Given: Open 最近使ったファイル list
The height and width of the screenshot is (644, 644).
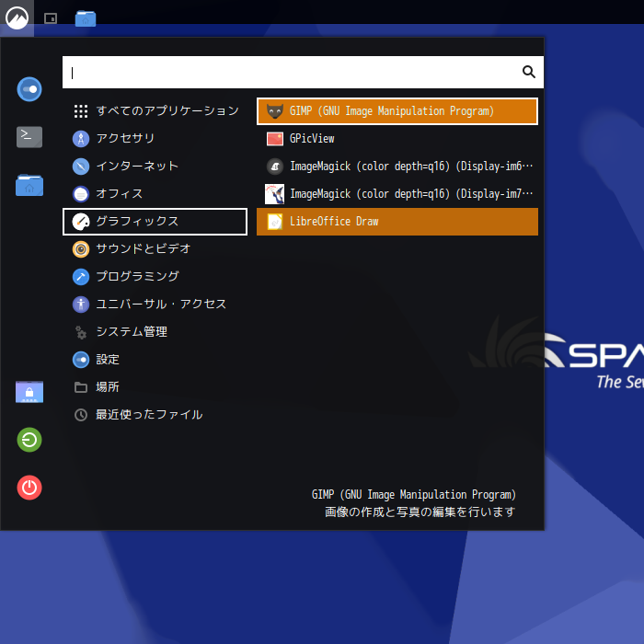Looking at the screenshot, I should tap(155, 415).
